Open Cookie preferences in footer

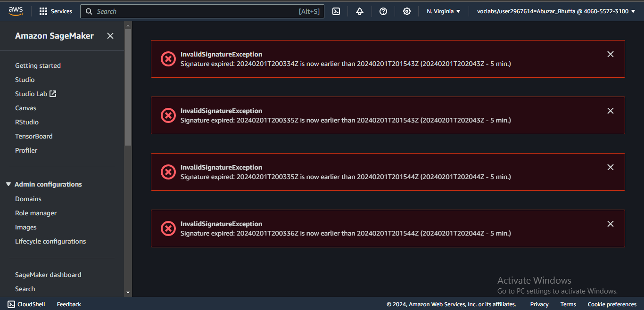pos(612,304)
